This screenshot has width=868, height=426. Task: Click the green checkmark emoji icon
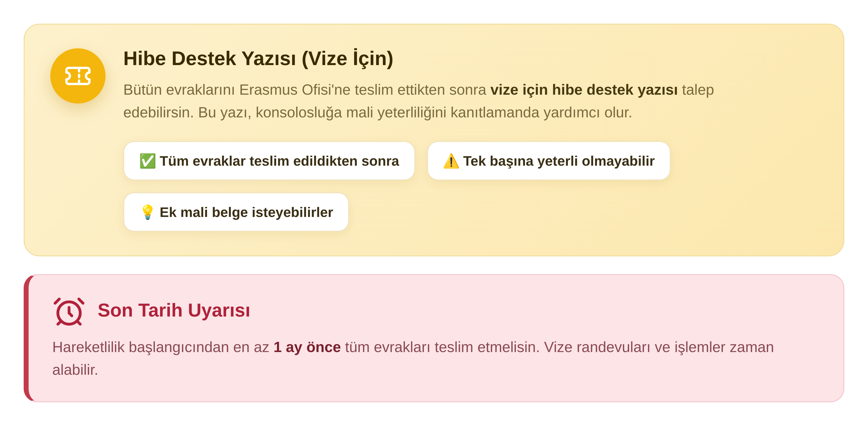pyautogui.click(x=148, y=161)
